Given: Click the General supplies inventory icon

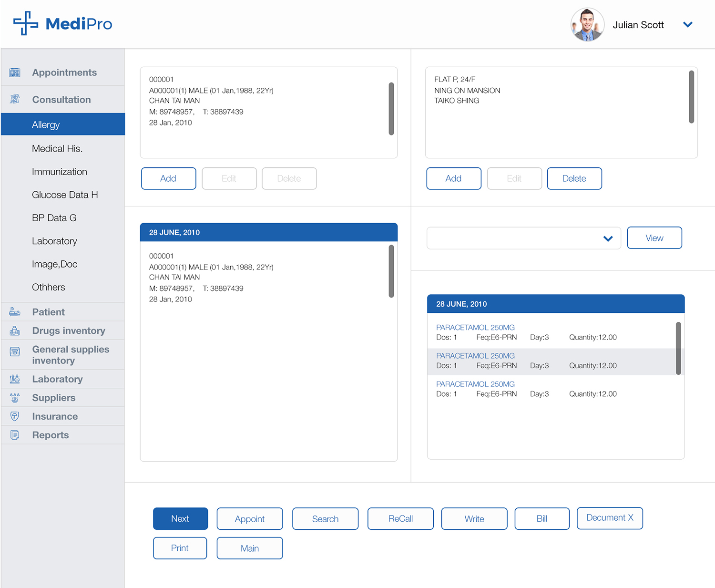Looking at the screenshot, I should (x=15, y=351).
